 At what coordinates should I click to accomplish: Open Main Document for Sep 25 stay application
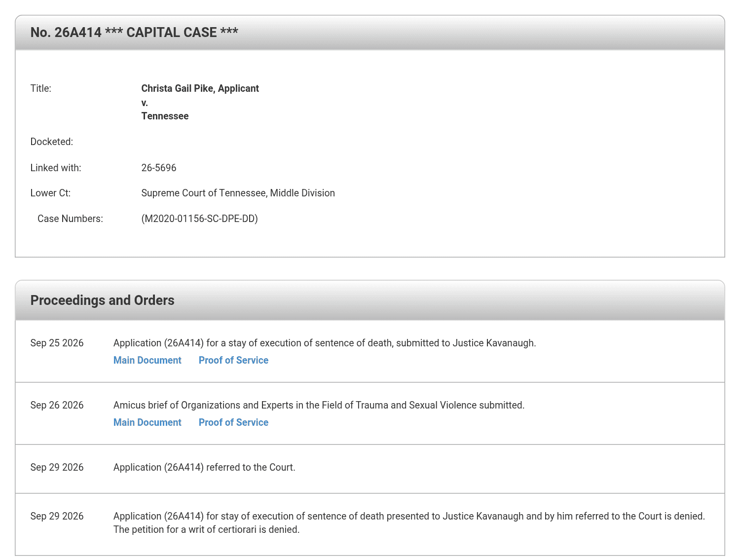148,360
